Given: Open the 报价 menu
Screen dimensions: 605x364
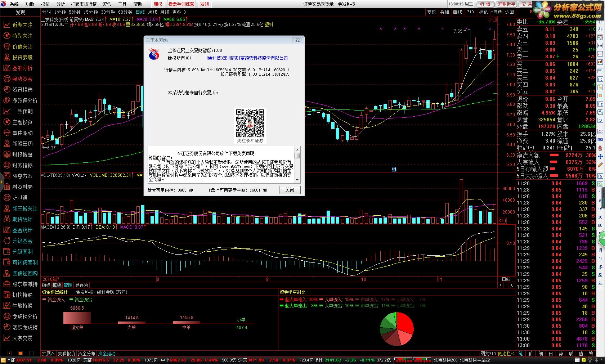Looking at the screenshot, I should pos(45,4).
